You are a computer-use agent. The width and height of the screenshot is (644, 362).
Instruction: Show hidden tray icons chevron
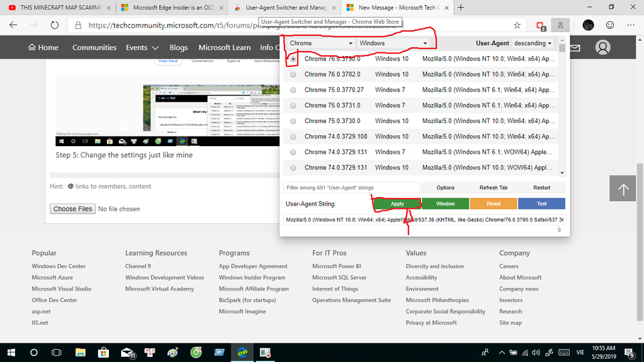tap(502, 352)
